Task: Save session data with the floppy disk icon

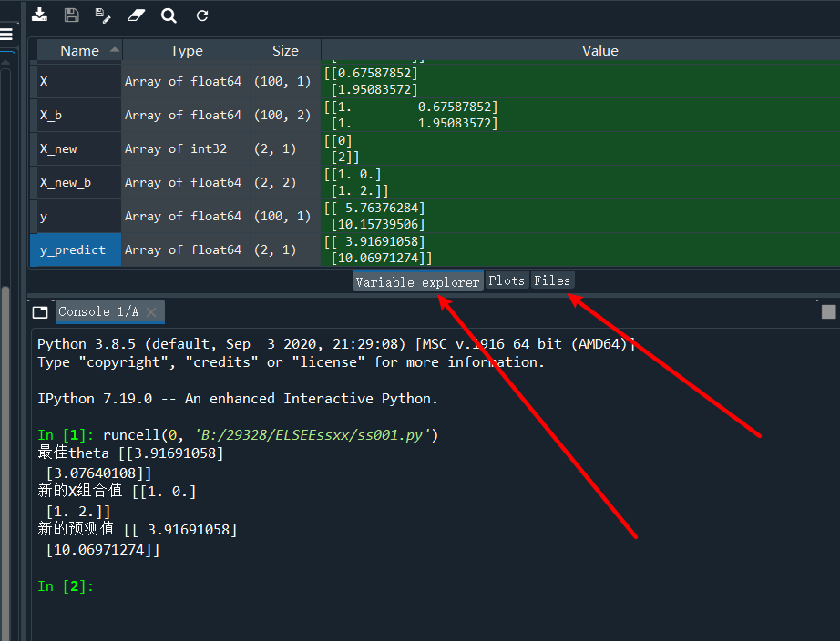Action: pos(72,15)
